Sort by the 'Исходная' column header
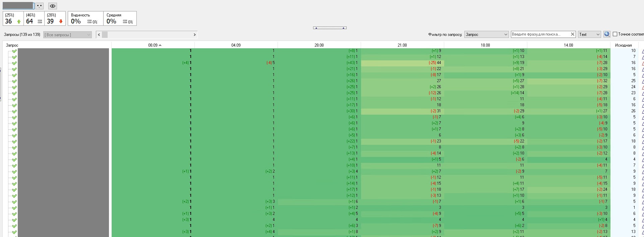 pyautogui.click(x=624, y=45)
